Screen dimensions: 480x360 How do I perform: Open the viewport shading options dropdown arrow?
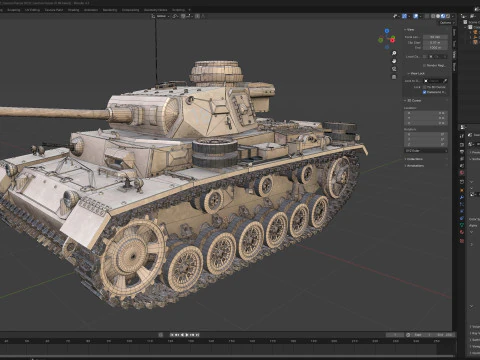click(x=453, y=16)
